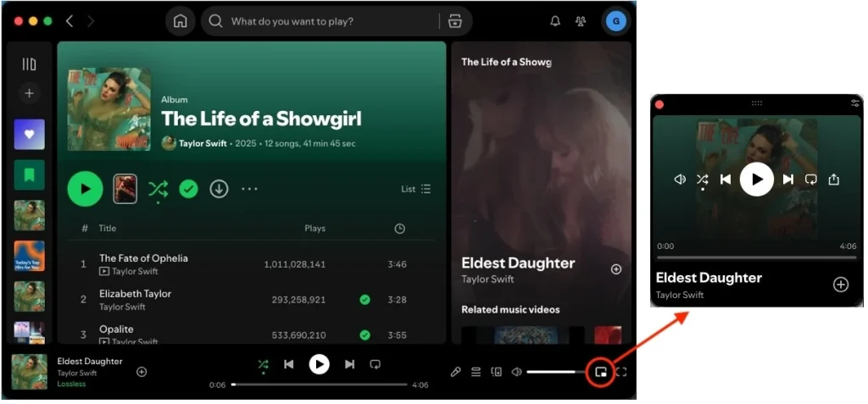The image size is (868, 404).
Task: Open miniplayer settings sliders icon
Action: pos(855,103)
